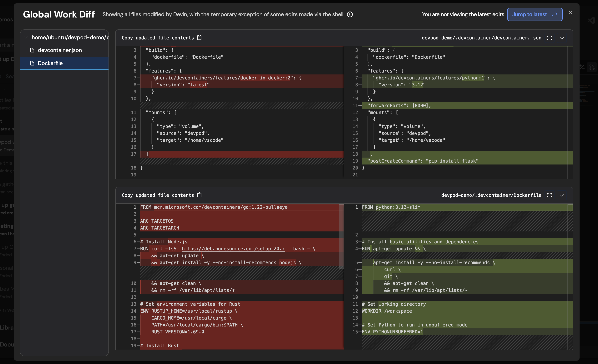598x364 pixels.
Task: Click 'Copy updated file contents' for devcontainer.json
Action: pos(158,38)
